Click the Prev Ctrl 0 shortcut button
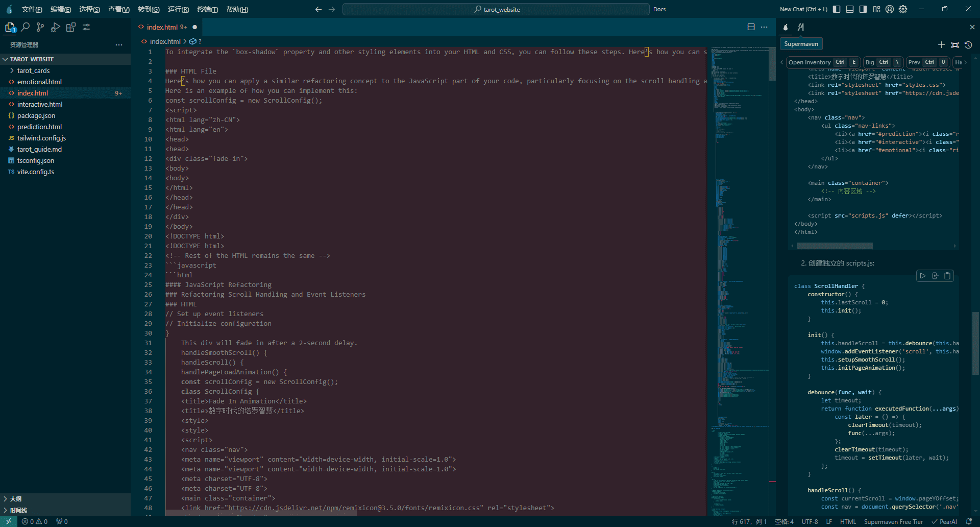Image resolution: width=980 pixels, height=527 pixels. coord(928,62)
